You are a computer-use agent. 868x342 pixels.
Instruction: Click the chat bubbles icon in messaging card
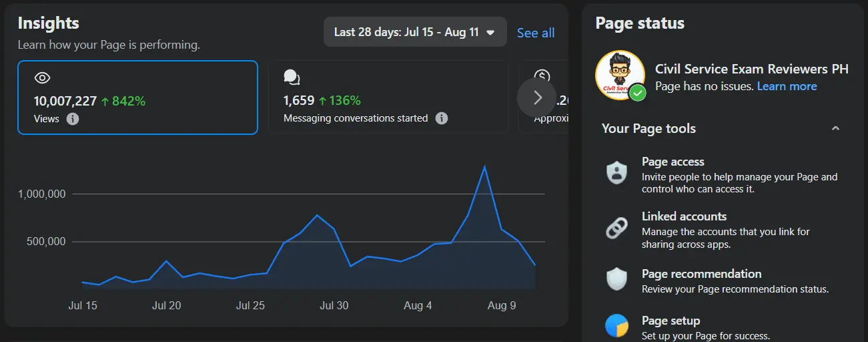point(292,77)
